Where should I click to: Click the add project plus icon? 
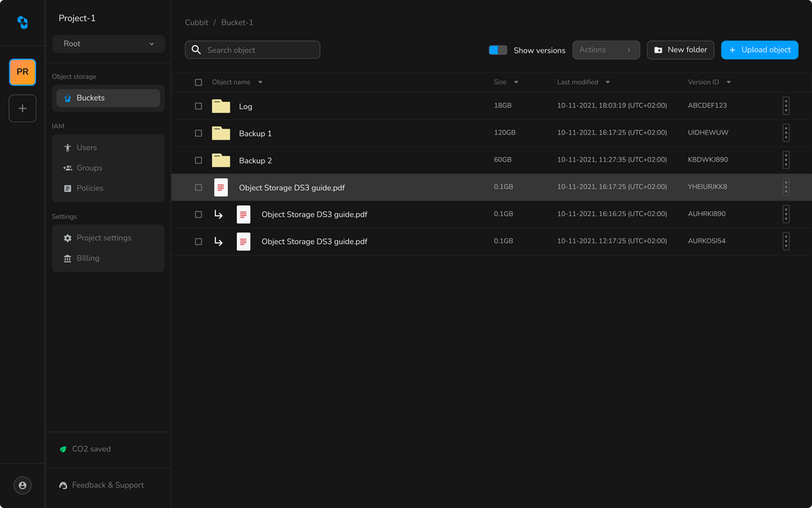(23, 108)
